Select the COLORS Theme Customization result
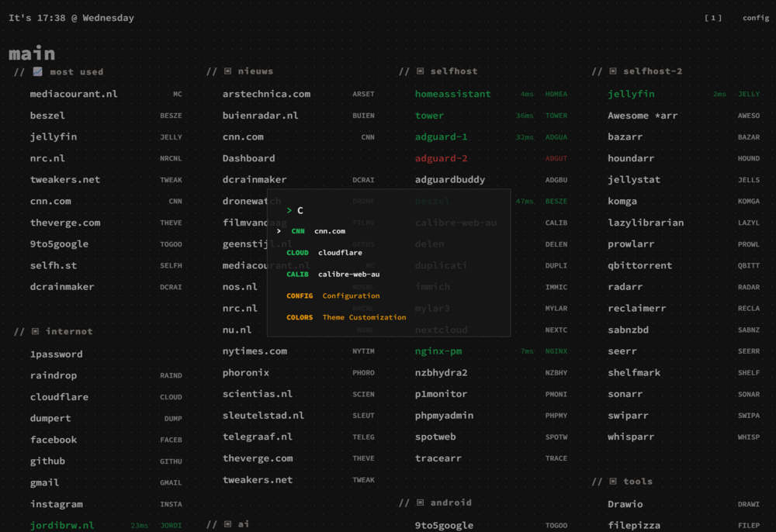776x532 pixels. tap(389, 317)
